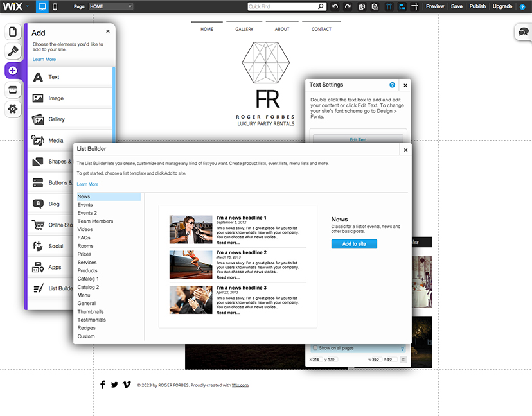Viewport: 532px width, 416px height.
Task: Expand the Wix logo menu arrow
Action: (x=28, y=6)
